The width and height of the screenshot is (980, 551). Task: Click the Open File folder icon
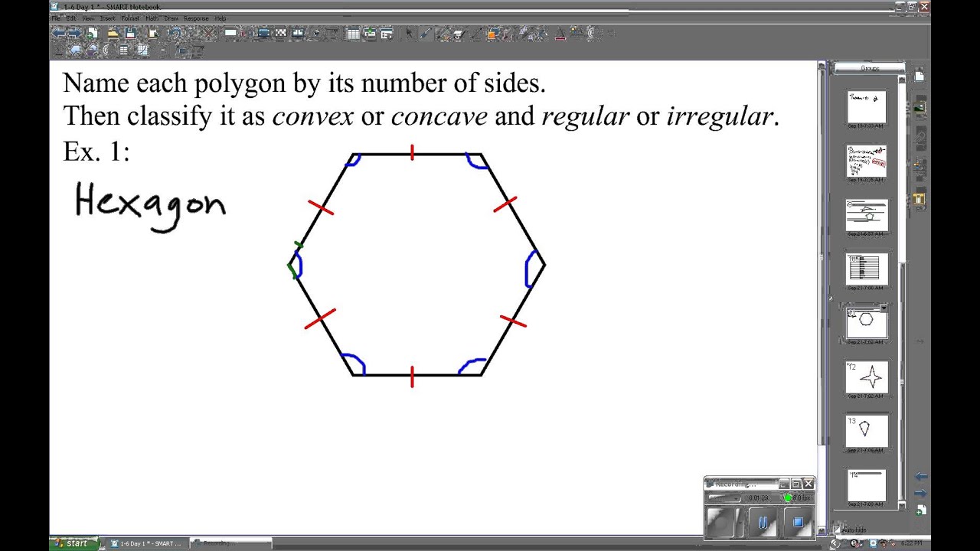point(113,33)
